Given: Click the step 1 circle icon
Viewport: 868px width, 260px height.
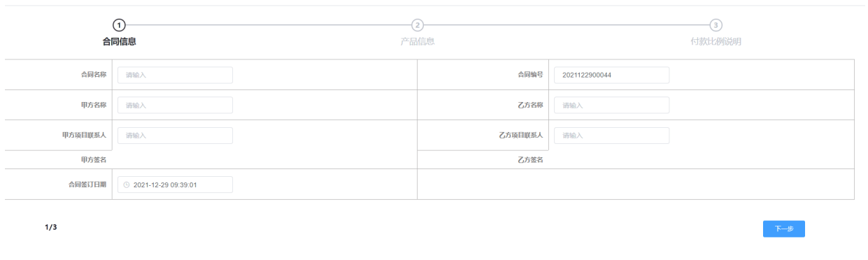Looking at the screenshot, I should tap(120, 25).
